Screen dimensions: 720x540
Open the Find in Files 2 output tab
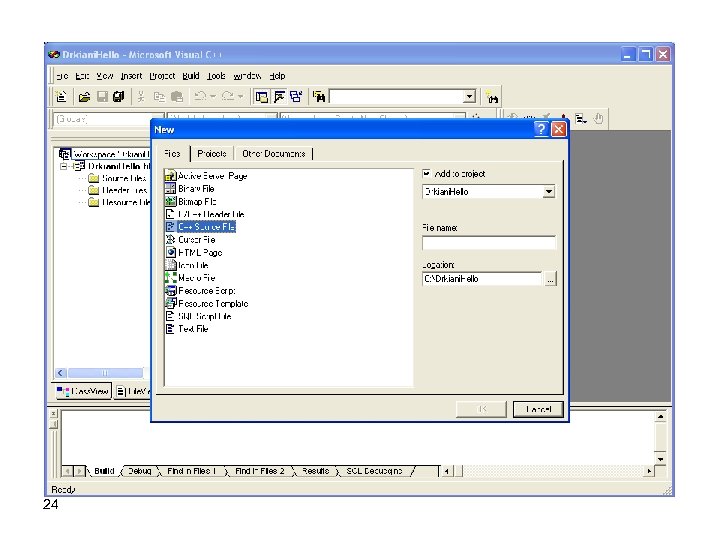[259, 471]
